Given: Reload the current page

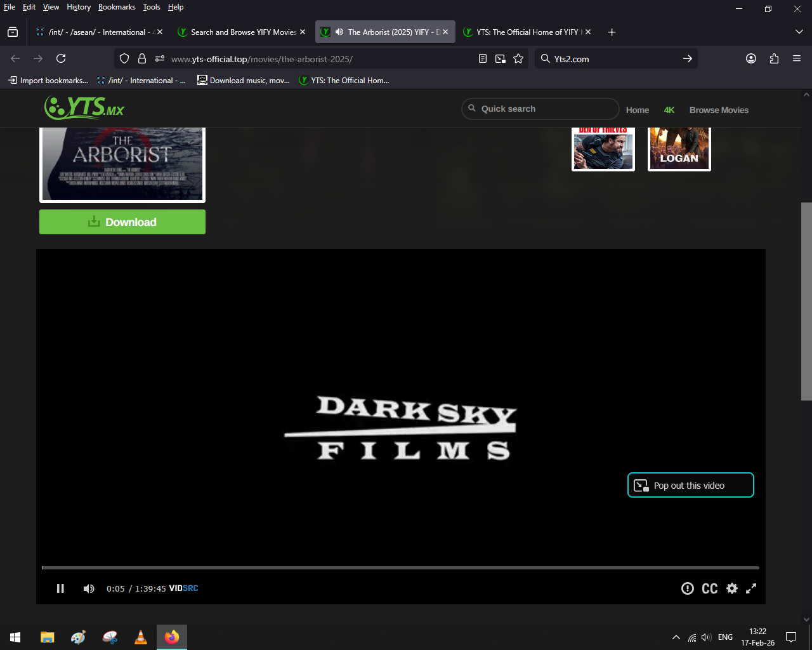Looking at the screenshot, I should [61, 58].
